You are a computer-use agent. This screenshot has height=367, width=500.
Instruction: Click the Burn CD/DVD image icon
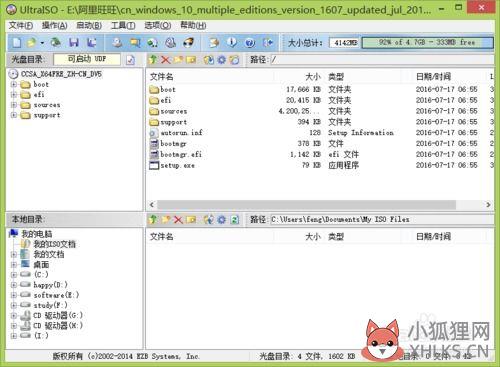coord(189,42)
